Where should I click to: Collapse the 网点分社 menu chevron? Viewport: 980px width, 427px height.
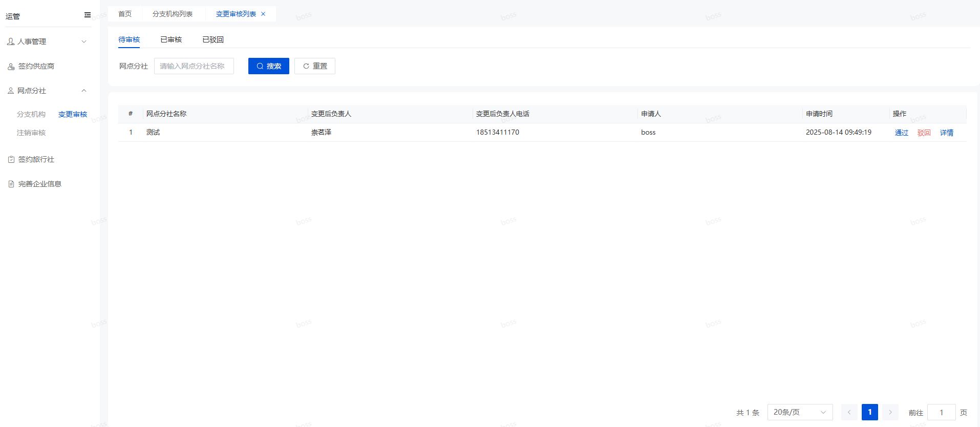(x=84, y=91)
